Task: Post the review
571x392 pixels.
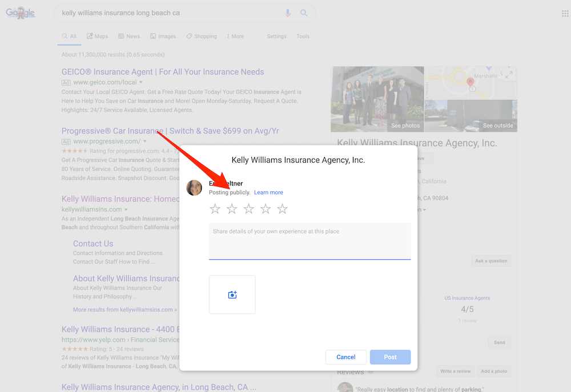Action: [x=391, y=357]
